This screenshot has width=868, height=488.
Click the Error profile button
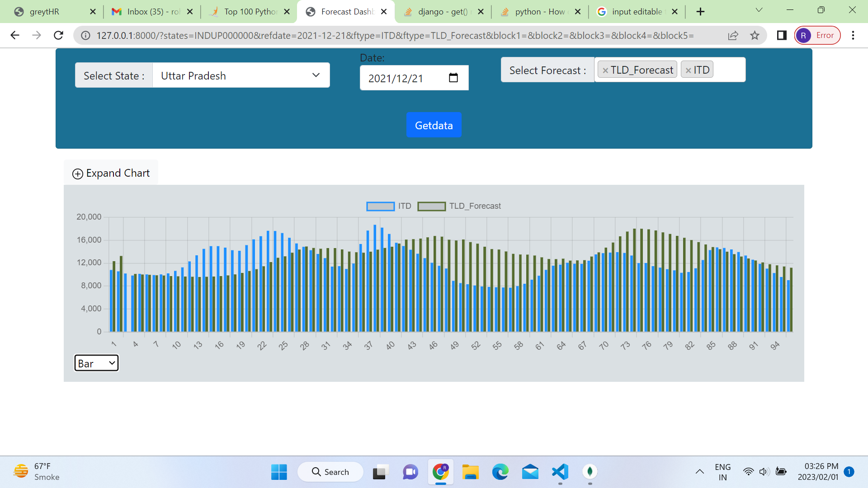tap(817, 35)
